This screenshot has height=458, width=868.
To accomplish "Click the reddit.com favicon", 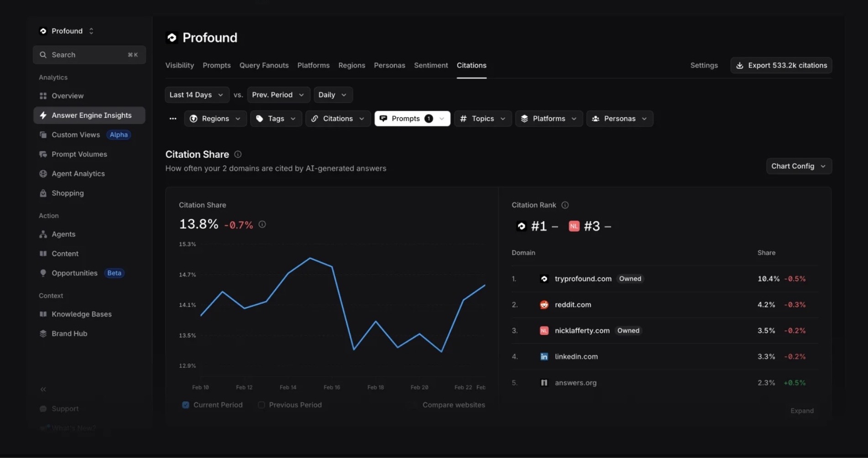I will 544,305.
